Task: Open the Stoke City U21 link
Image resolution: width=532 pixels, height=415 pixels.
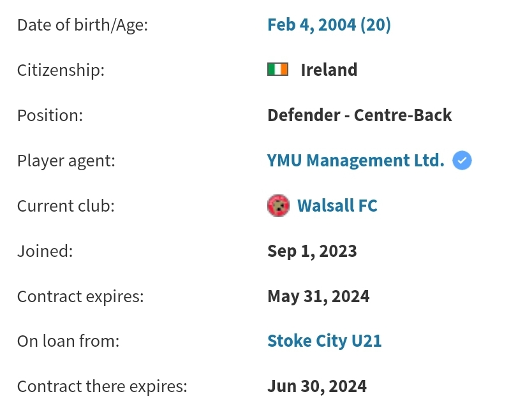Action: (x=324, y=341)
